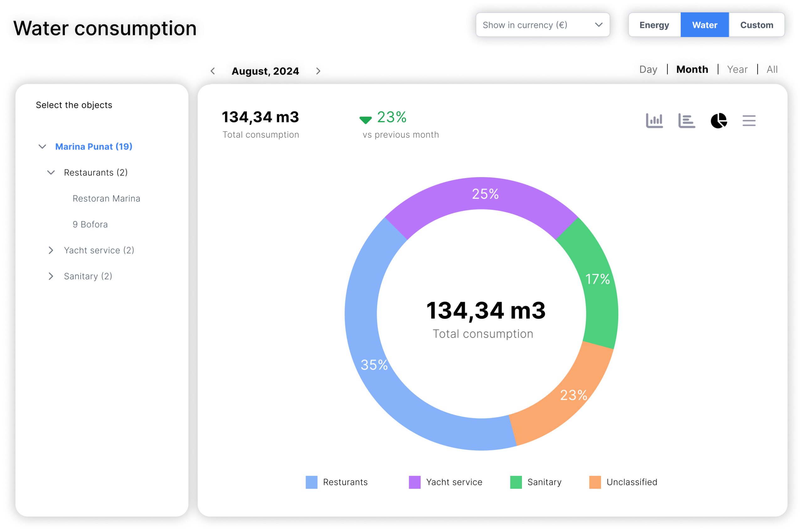Select the pie chart view icon

pos(719,121)
